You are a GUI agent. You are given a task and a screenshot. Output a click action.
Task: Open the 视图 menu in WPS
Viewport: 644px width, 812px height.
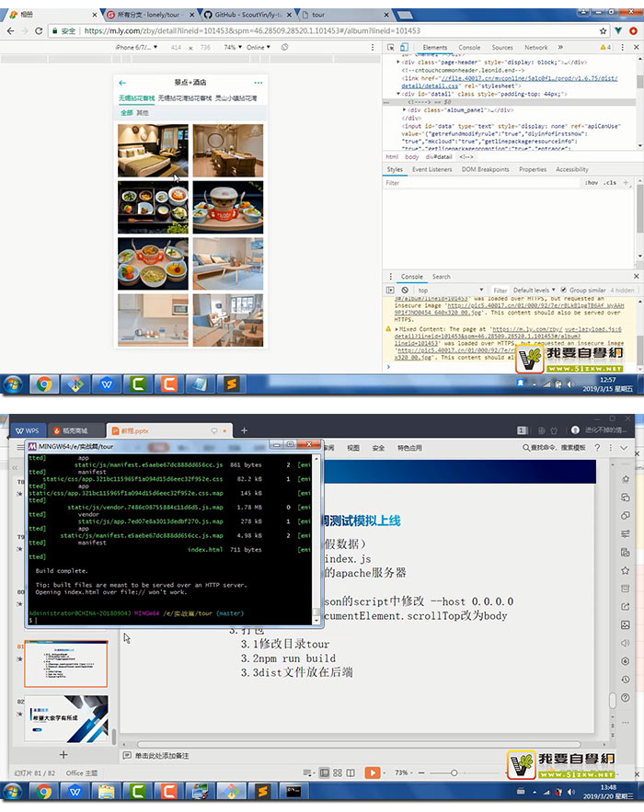(353, 448)
